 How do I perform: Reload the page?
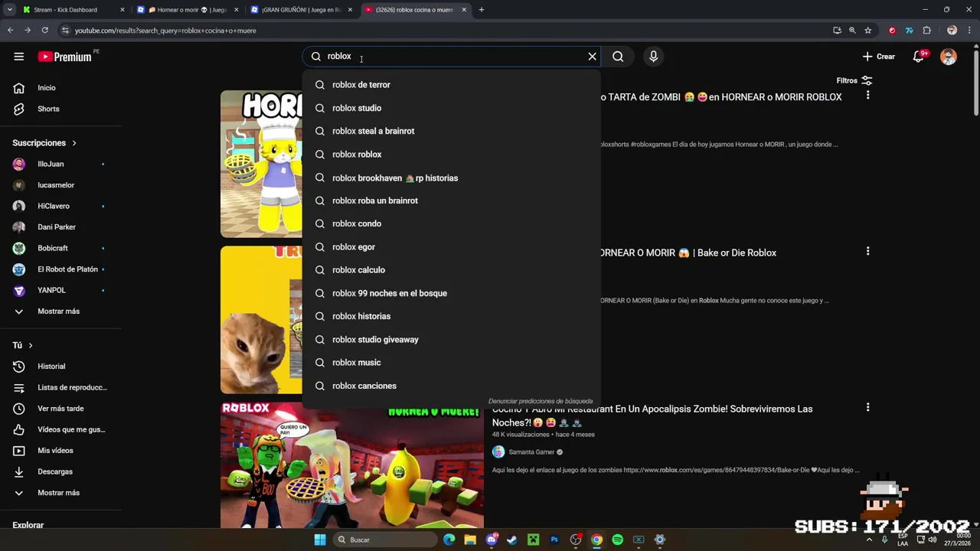click(45, 31)
